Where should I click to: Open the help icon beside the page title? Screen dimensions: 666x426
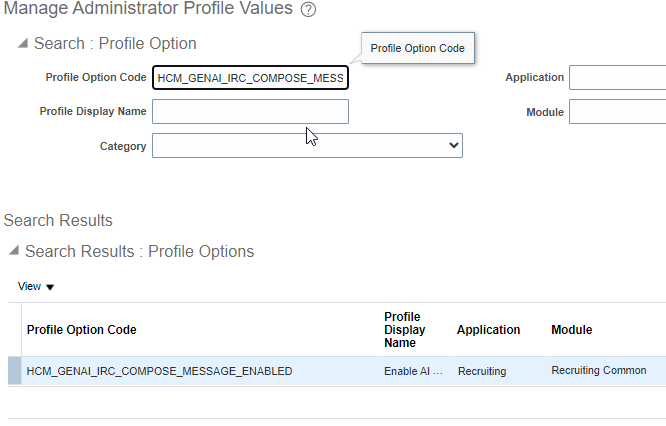308,10
